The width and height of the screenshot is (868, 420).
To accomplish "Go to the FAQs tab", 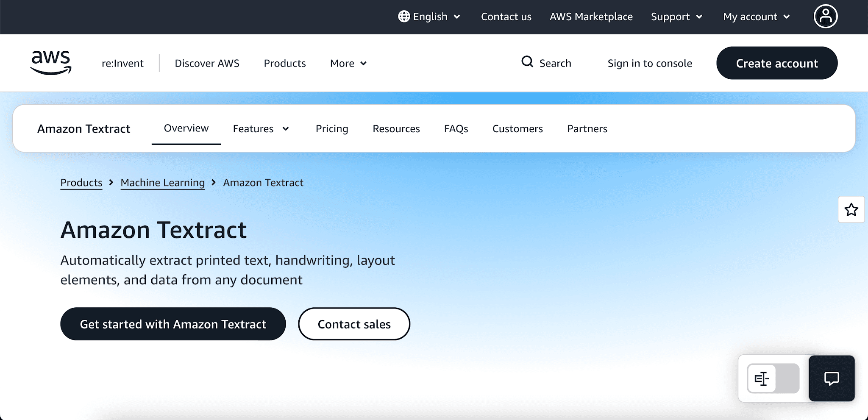I will (x=456, y=129).
